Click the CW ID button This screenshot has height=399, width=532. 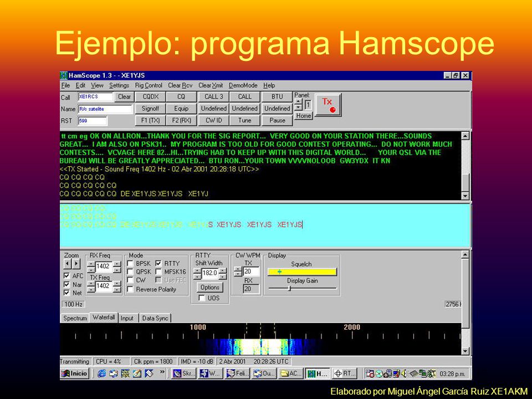pyautogui.click(x=213, y=120)
